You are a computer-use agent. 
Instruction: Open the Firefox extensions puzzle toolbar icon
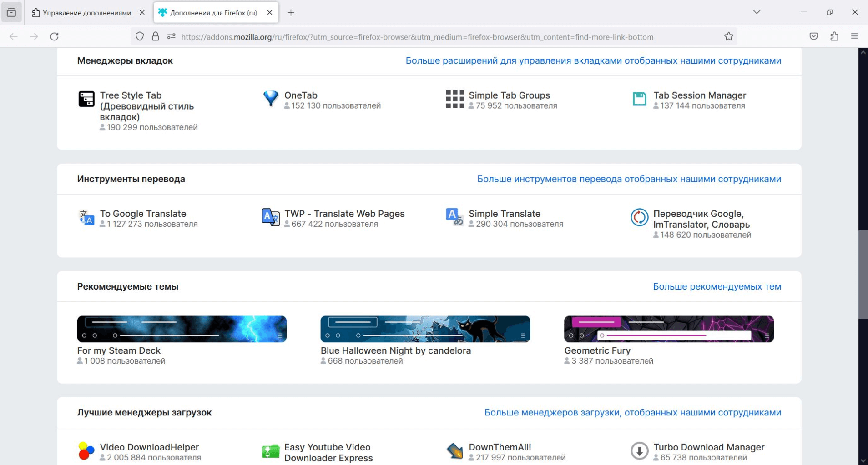(834, 36)
